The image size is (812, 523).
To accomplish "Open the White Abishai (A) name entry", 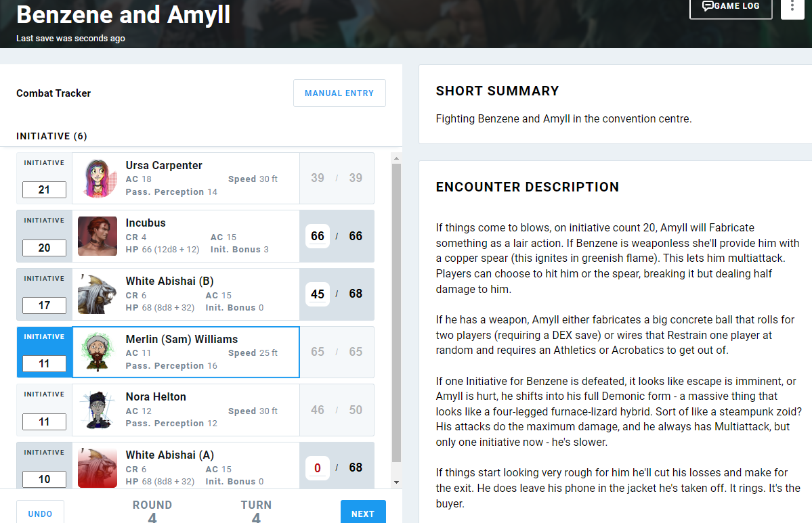I will 169,455.
